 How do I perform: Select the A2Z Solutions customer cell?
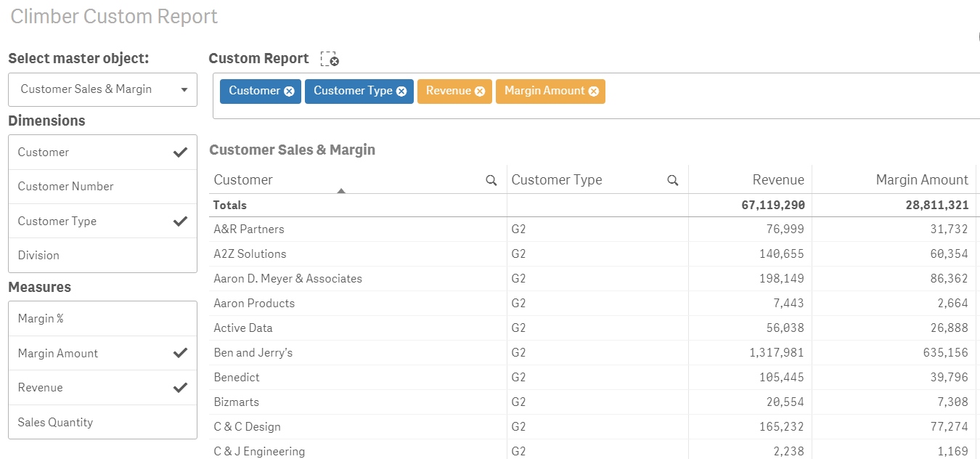(x=358, y=254)
